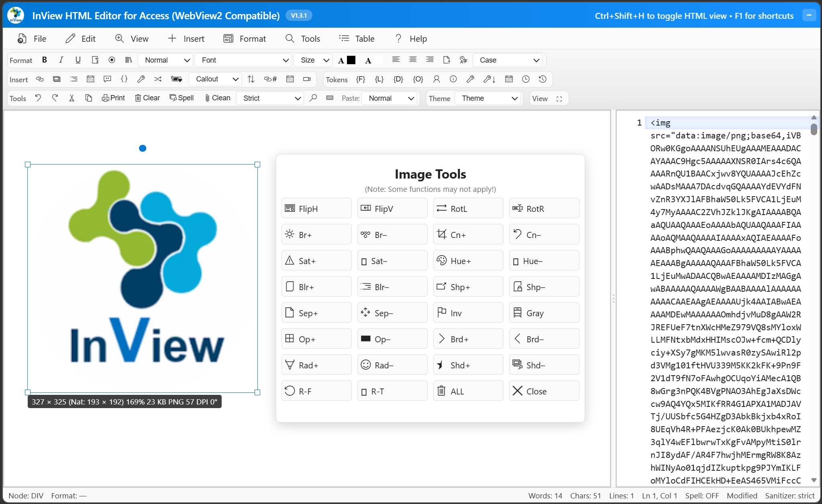Toggle italic formatting

61,60
